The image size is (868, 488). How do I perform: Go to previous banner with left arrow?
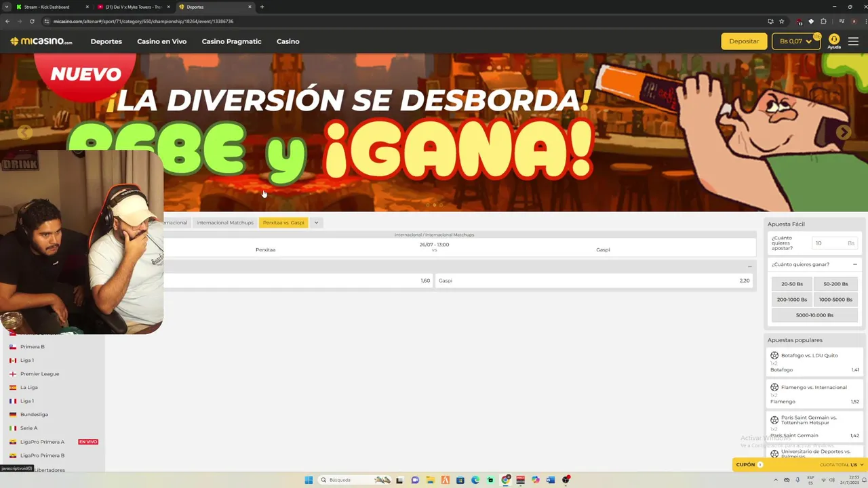(24, 132)
